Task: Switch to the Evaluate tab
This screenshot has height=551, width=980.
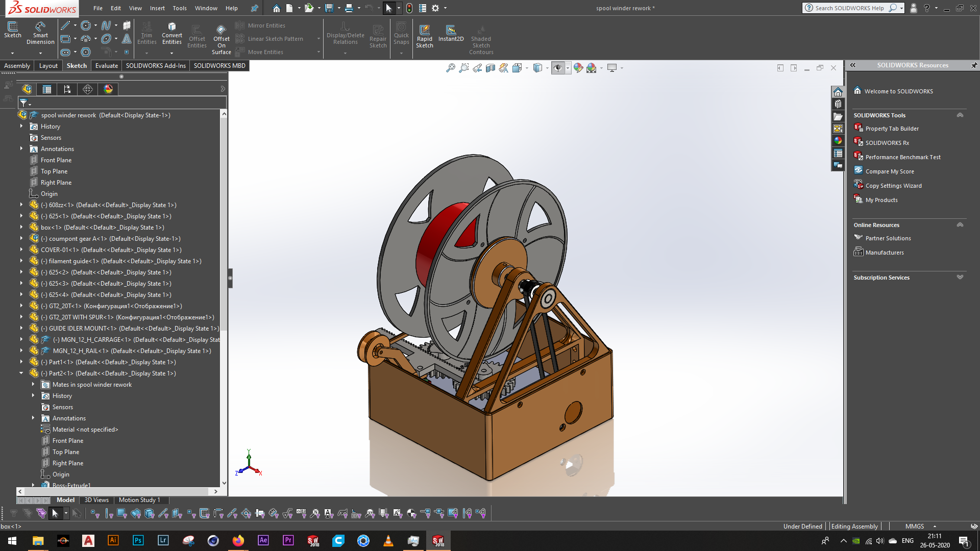Action: (106, 66)
